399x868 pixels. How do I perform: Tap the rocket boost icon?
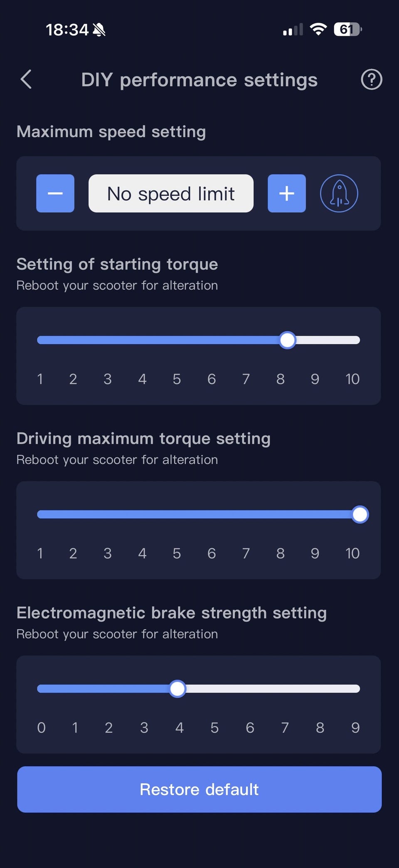339,193
